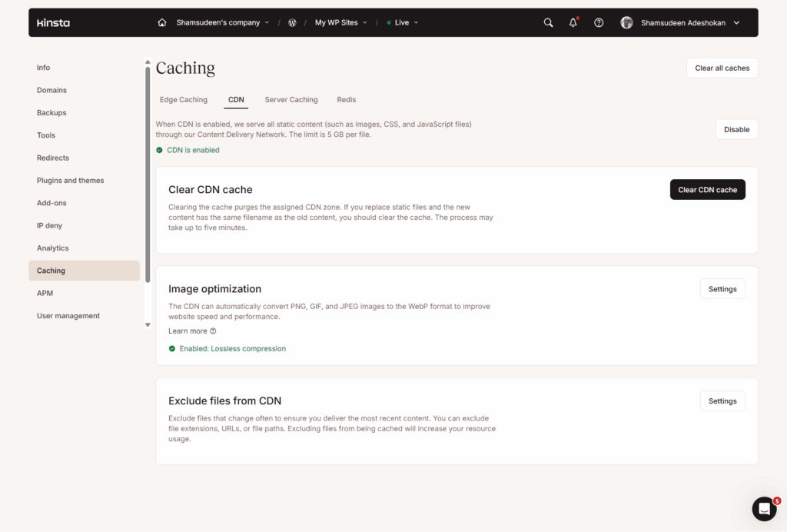787x532 pixels.
Task: Click the green CDN is enabled status
Action: point(188,150)
